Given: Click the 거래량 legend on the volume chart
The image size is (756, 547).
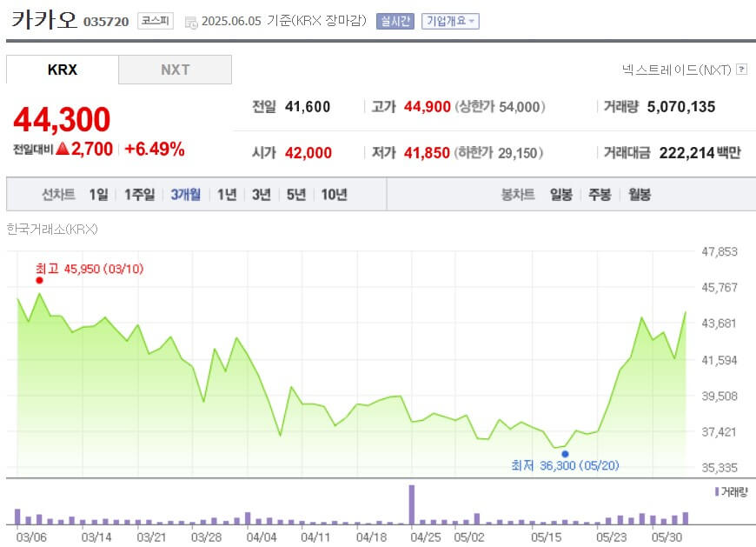Looking at the screenshot, I should coord(732,492).
